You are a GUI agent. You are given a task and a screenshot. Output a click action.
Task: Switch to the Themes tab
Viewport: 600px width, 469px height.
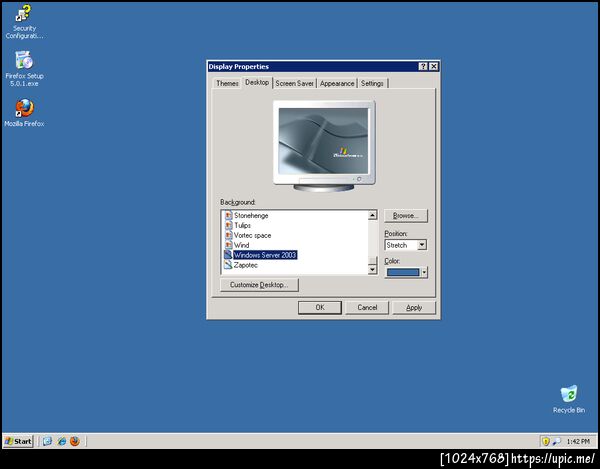227,83
